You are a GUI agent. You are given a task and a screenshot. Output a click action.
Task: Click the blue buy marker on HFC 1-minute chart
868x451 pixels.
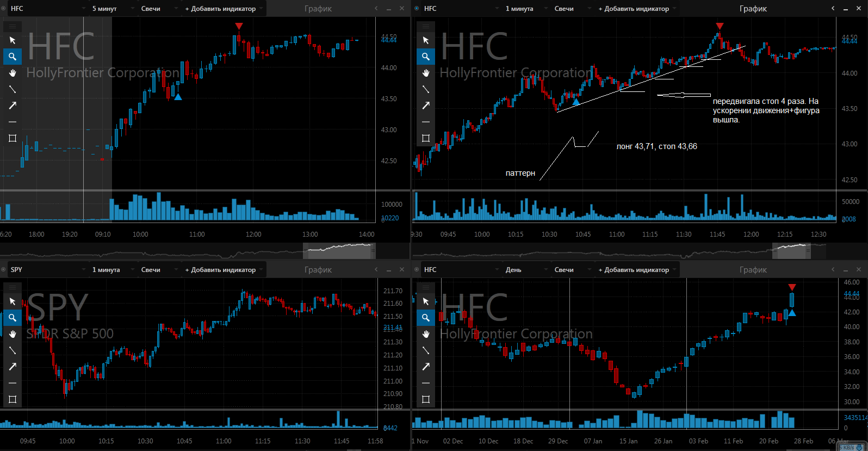pyautogui.click(x=576, y=102)
